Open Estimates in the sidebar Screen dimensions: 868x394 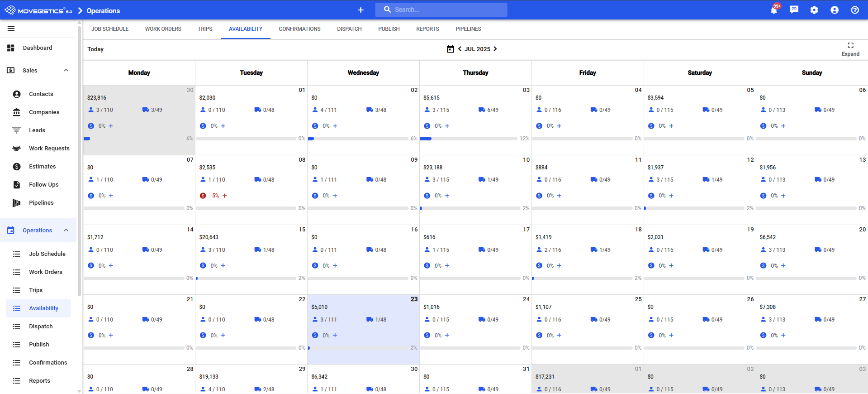[x=42, y=167]
